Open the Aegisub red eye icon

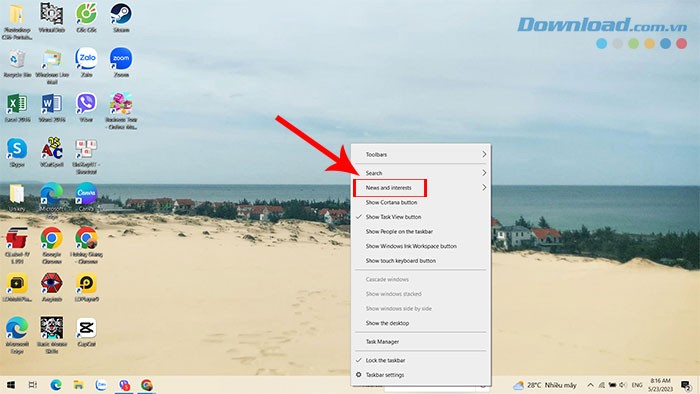click(52, 287)
